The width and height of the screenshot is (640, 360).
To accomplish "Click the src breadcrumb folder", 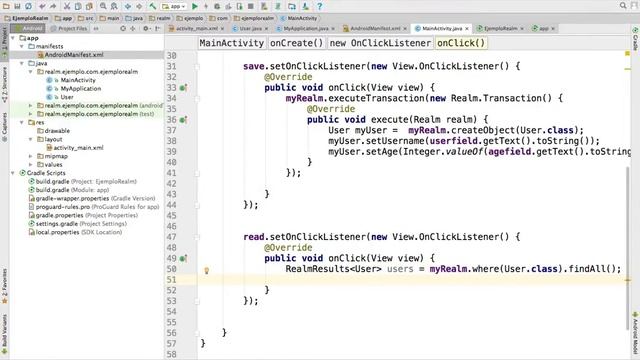I will point(86,18).
